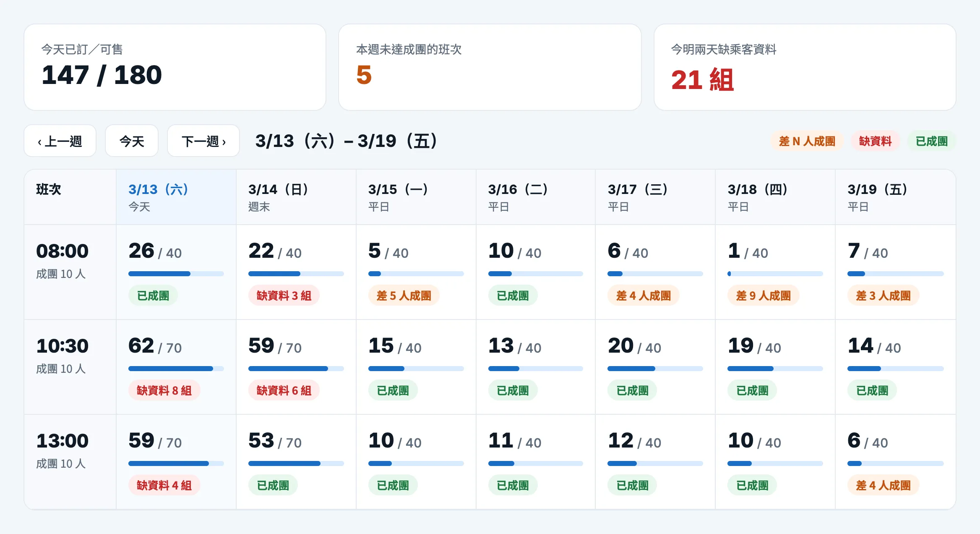Open the 7 / 40 booking cell
This screenshot has height=534, width=980.
(x=896, y=272)
